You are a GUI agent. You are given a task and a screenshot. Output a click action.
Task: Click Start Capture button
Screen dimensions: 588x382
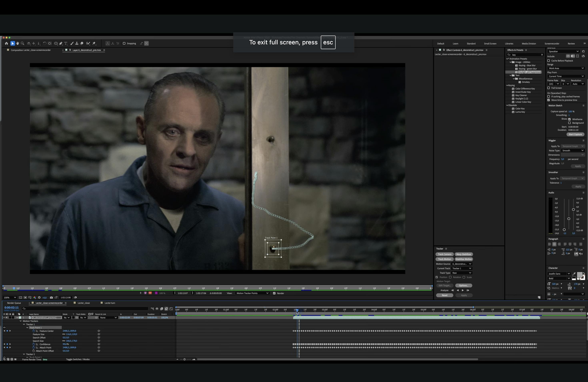pyautogui.click(x=575, y=134)
